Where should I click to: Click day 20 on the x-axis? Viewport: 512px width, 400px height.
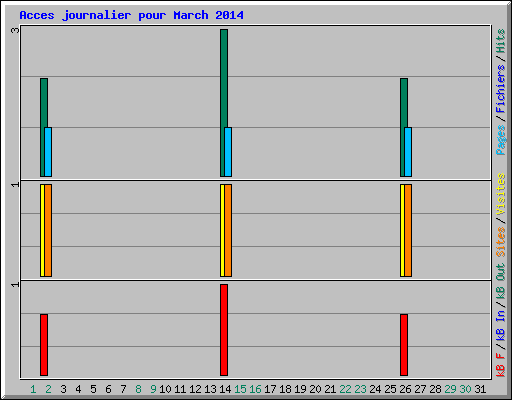(315, 389)
